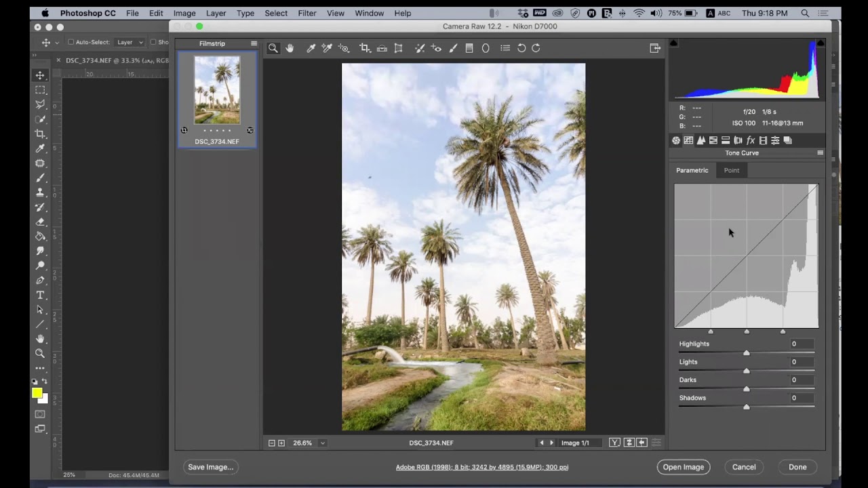Screen dimensions: 868x488
Task: Zoom out with the minus button
Action: [271, 443]
